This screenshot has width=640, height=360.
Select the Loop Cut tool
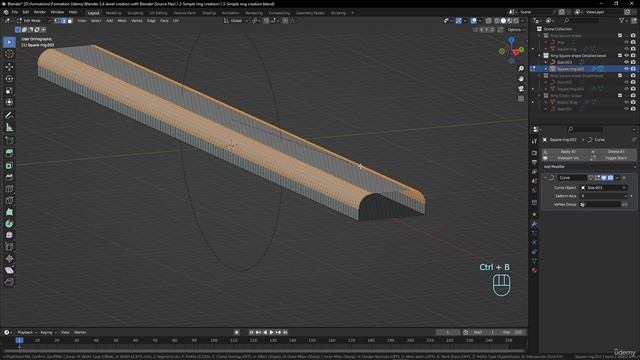pos(9,189)
